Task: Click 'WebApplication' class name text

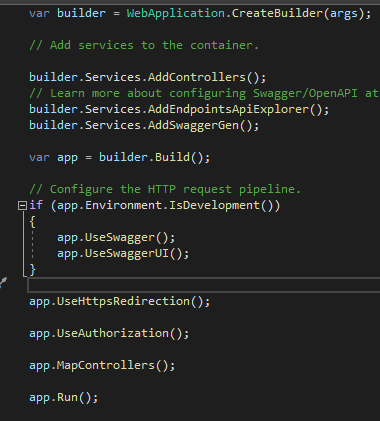Action: (x=176, y=14)
